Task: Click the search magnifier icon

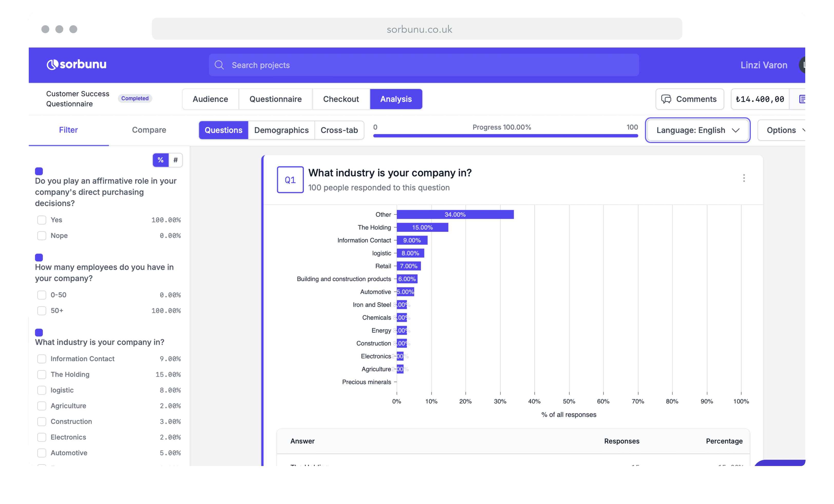Action: [219, 65]
